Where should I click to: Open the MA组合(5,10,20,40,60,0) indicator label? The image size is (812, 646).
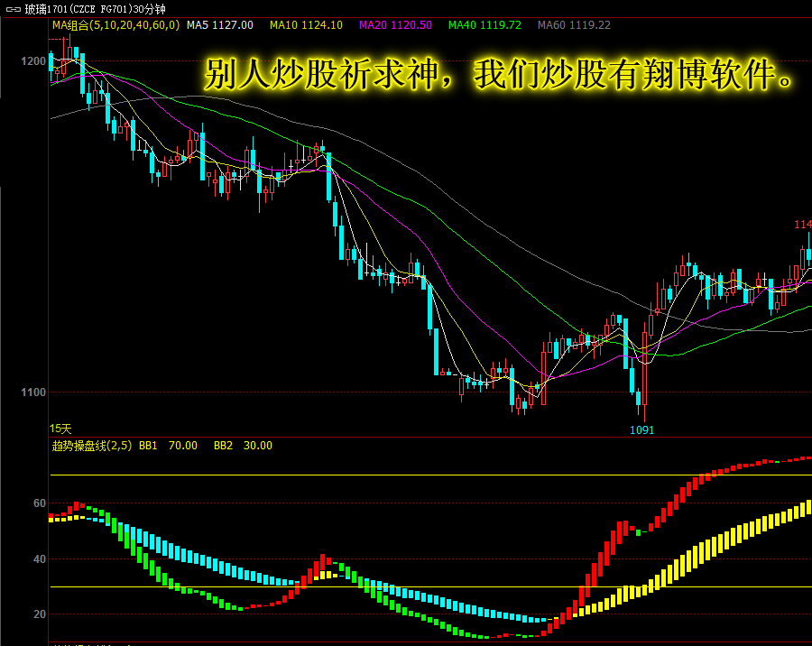(x=116, y=25)
